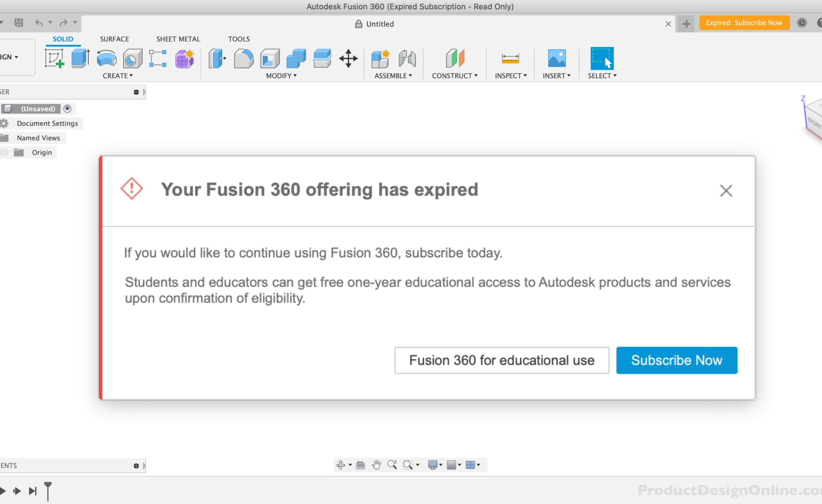This screenshot has width=822, height=504.
Task: Select the window Select tool icon
Action: coord(602,59)
